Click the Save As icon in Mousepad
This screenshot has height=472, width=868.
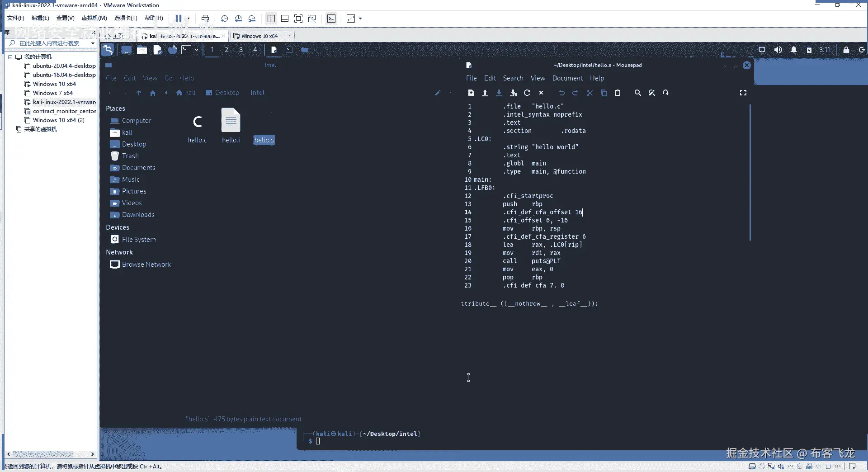[513, 93]
